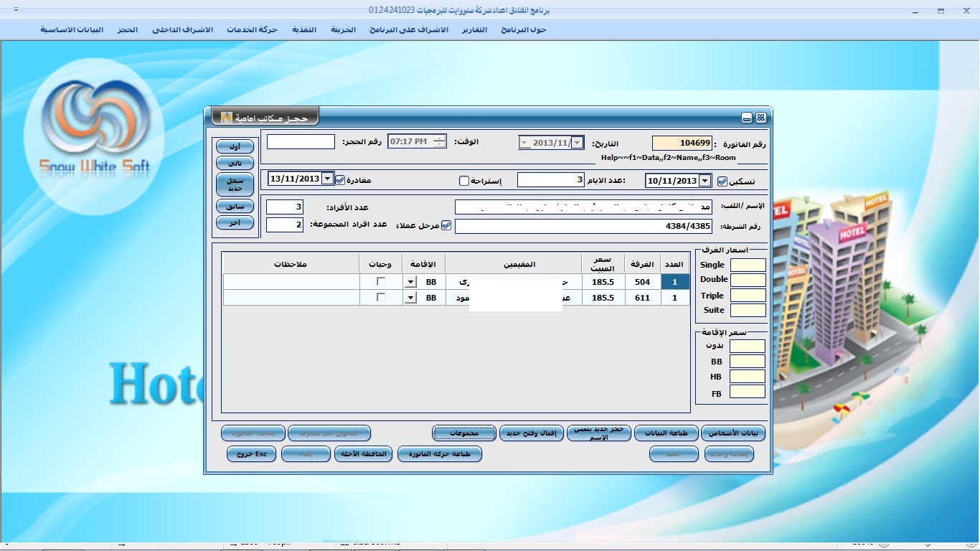Click the Snow White Soft logo
The image size is (980, 551).
click(x=95, y=136)
